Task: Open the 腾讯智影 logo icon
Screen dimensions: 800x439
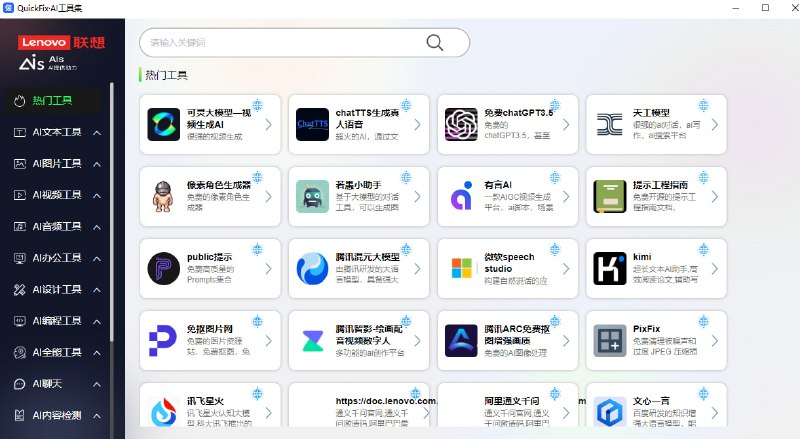Action: [312, 340]
